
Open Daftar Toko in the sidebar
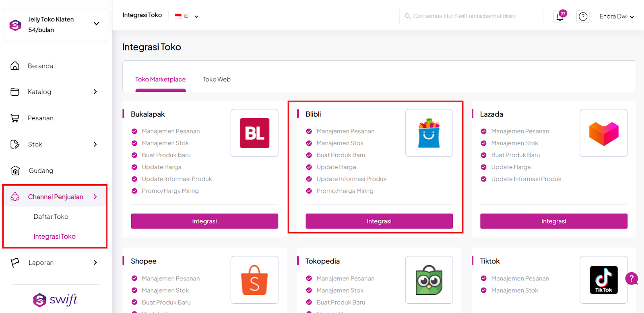(51, 216)
